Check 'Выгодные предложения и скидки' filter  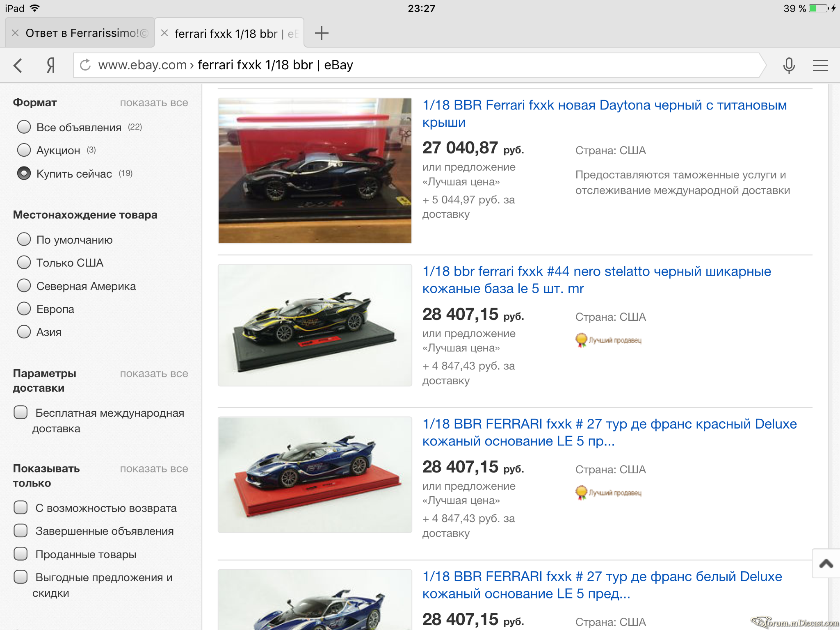pos(21,577)
